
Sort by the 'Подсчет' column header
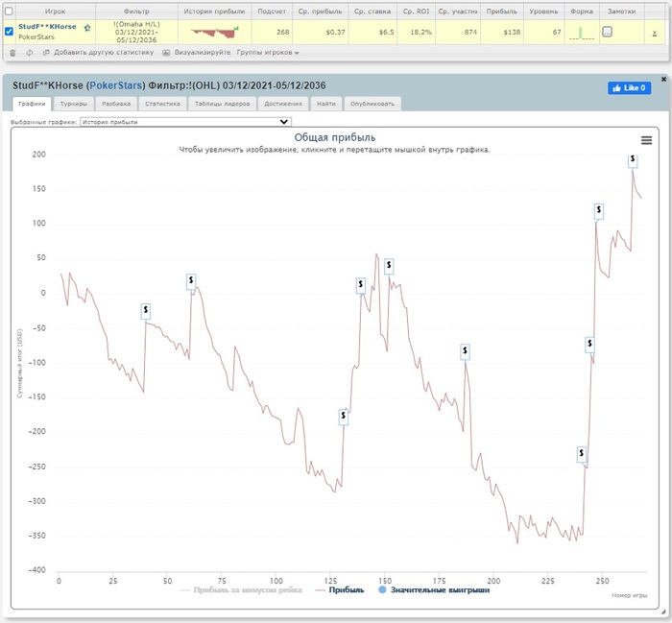point(272,12)
